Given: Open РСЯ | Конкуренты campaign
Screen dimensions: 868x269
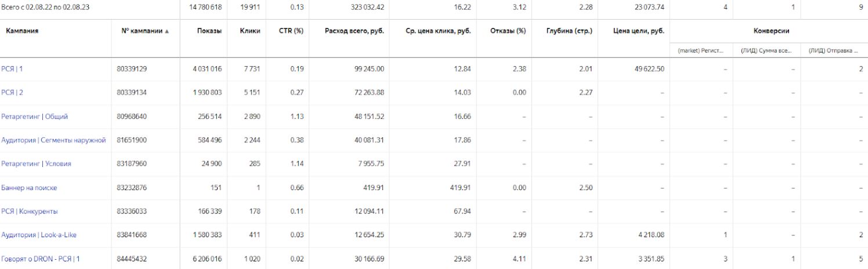Looking at the screenshot, I should click(30, 212).
